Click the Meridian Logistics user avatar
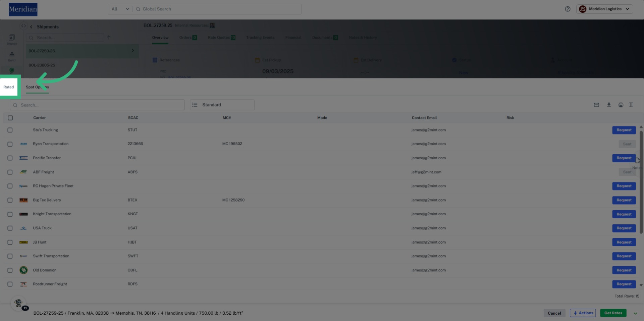This screenshot has height=321, width=644. (583, 9)
